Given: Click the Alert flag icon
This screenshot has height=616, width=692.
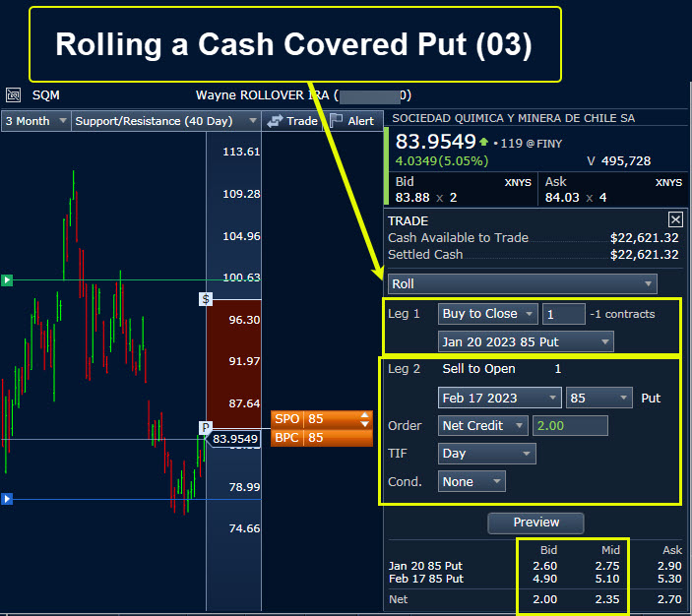Looking at the screenshot, I should 336,121.
